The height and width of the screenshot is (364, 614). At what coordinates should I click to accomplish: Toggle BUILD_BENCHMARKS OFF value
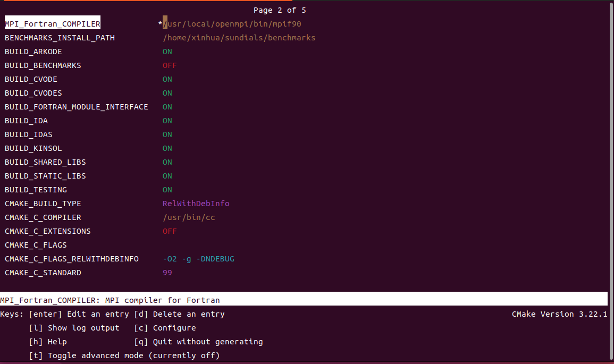(170, 65)
